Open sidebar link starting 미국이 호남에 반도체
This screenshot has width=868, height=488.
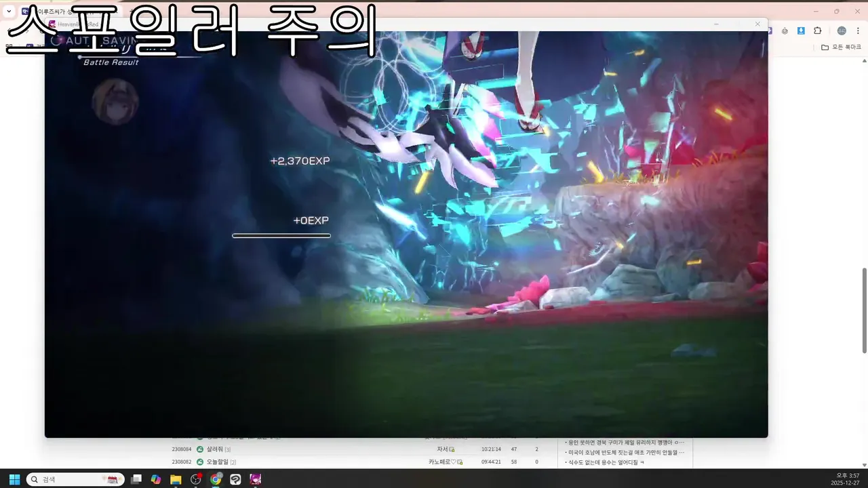[625, 452]
